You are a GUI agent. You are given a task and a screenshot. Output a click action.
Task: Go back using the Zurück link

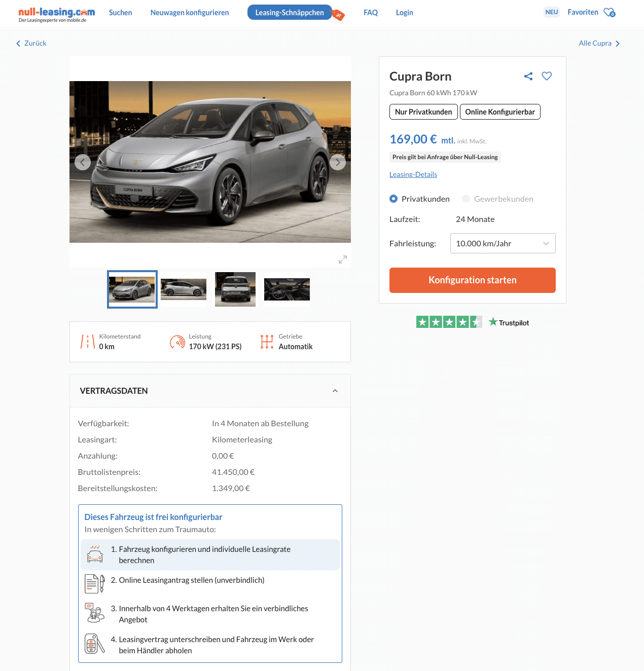coord(35,44)
